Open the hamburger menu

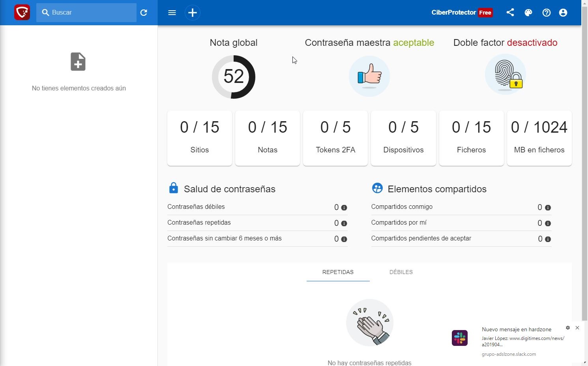tap(172, 13)
